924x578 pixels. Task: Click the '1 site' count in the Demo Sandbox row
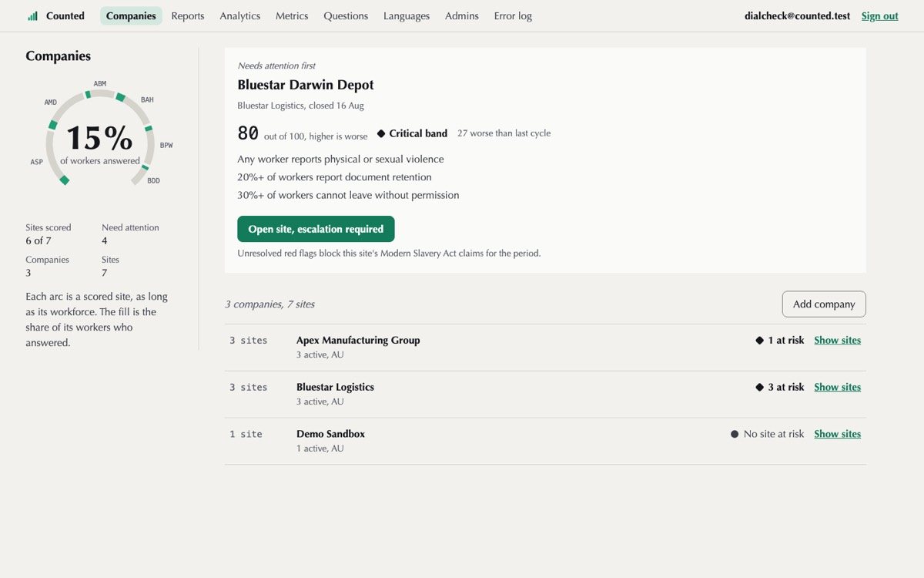(x=246, y=434)
